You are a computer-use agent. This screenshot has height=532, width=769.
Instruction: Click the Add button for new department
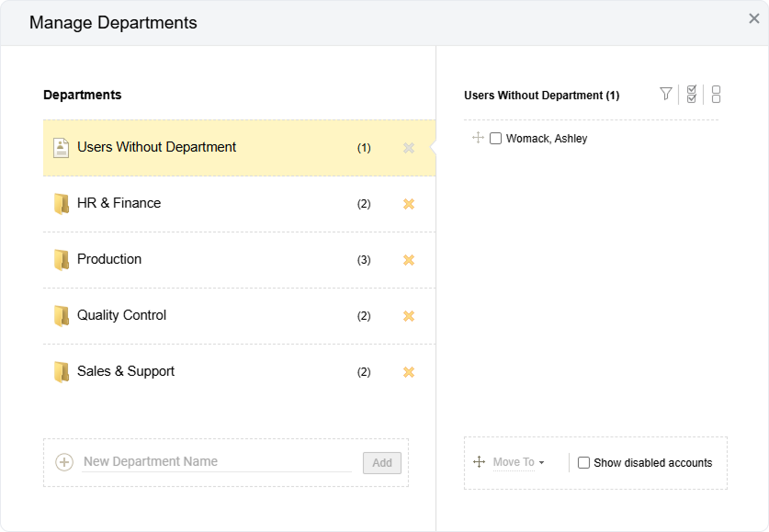[x=381, y=463]
